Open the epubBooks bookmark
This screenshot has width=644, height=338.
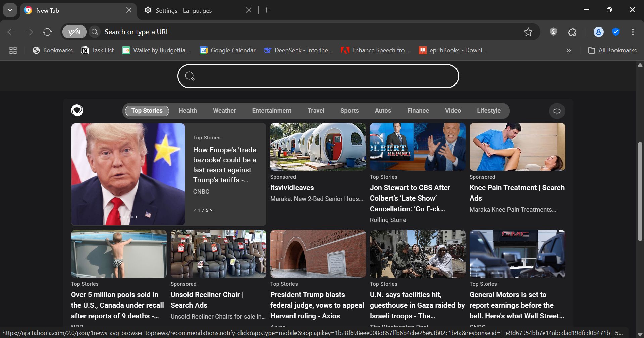(x=453, y=50)
